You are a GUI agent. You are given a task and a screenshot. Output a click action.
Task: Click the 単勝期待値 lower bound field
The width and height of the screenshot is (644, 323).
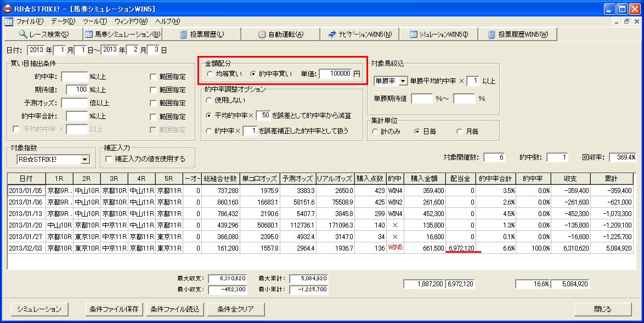422,99
